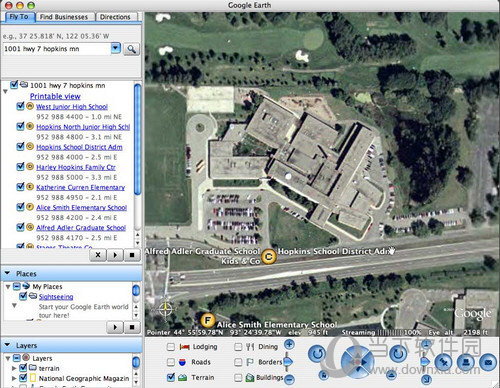Collapse the Places panel triangle
500x388 pixels.
[7, 273]
